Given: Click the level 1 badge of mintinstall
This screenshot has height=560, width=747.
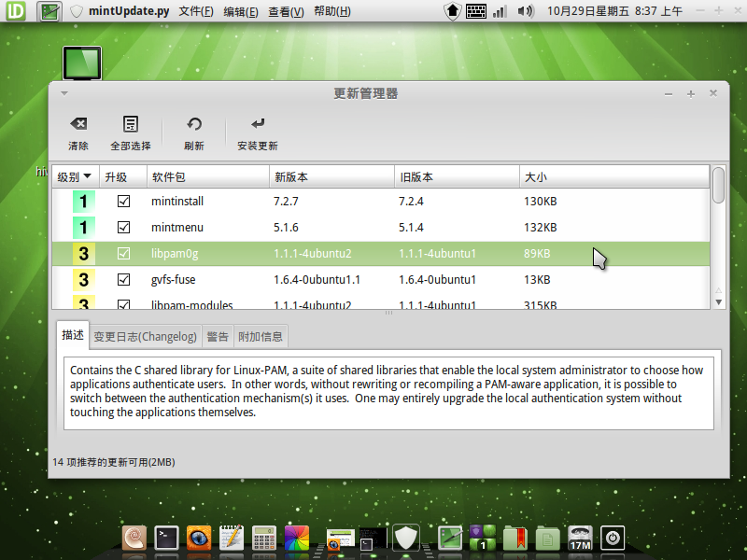Looking at the screenshot, I should (83, 202).
